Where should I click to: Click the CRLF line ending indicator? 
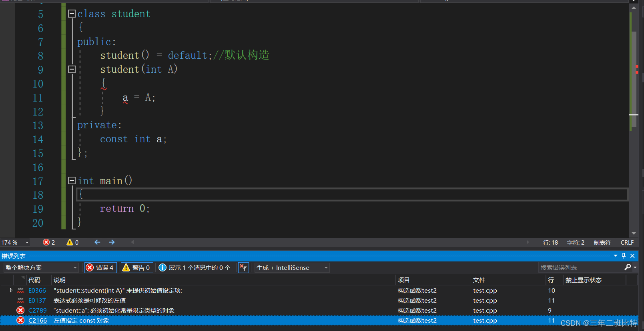627,243
